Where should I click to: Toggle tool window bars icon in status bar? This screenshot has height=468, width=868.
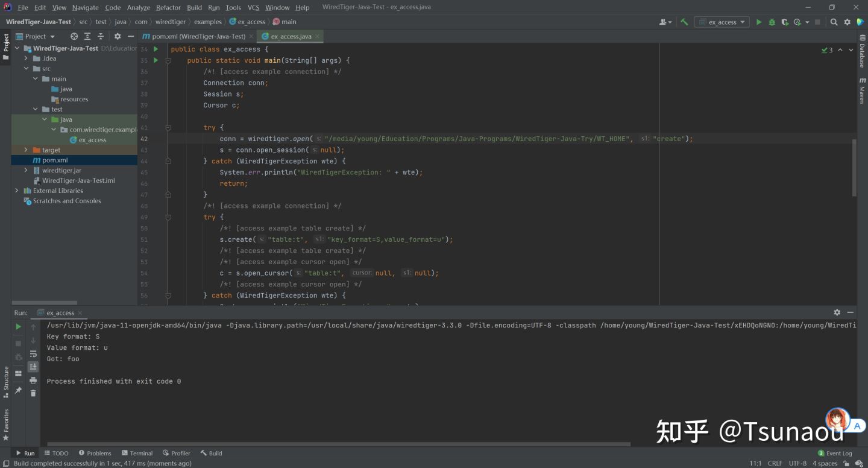click(x=5, y=463)
